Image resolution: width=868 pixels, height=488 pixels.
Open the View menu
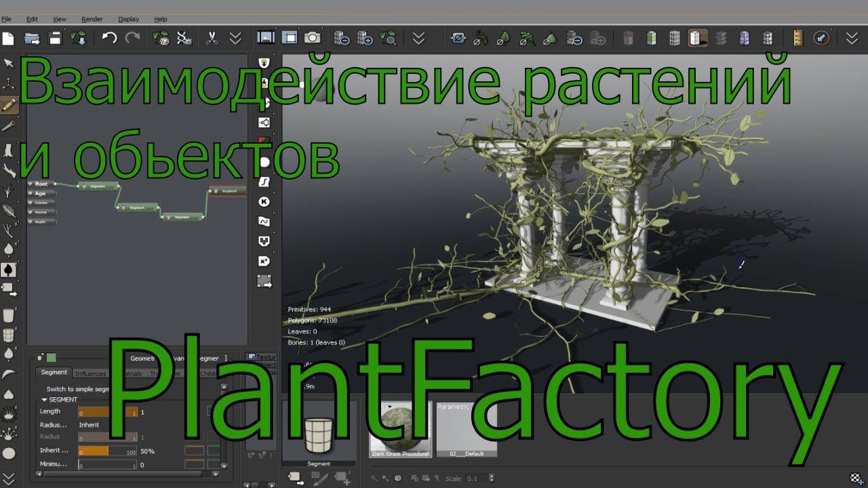tap(60, 20)
